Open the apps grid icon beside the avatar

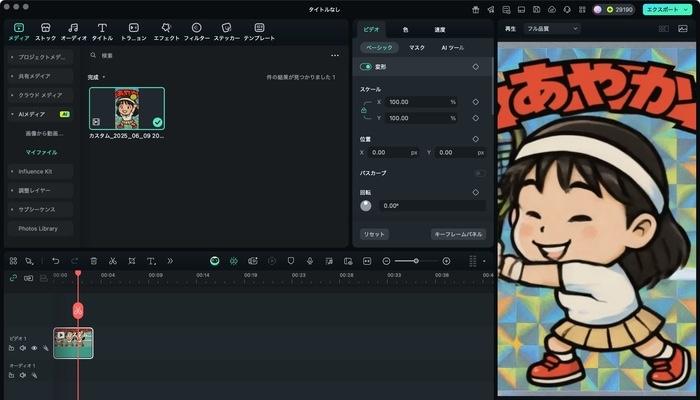[x=582, y=9]
